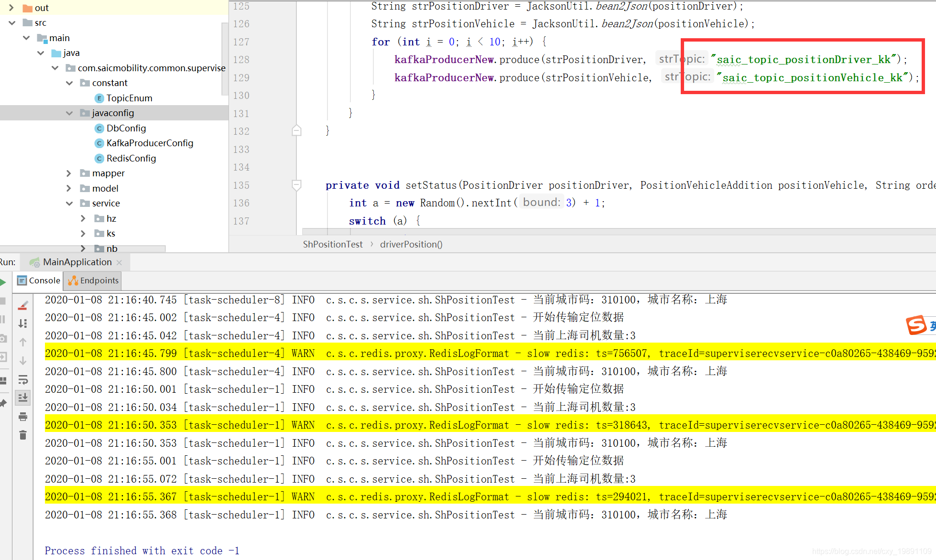The width and height of the screenshot is (936, 560).
Task: Expand the hz package
Action: pos(83,219)
